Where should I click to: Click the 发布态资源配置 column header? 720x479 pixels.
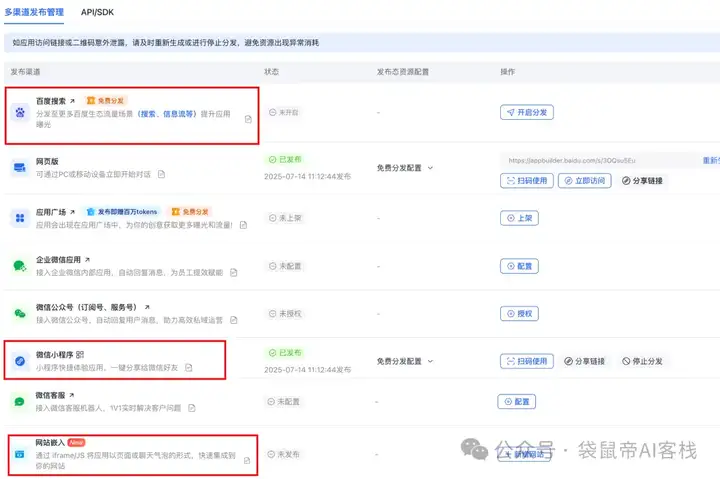403,72
